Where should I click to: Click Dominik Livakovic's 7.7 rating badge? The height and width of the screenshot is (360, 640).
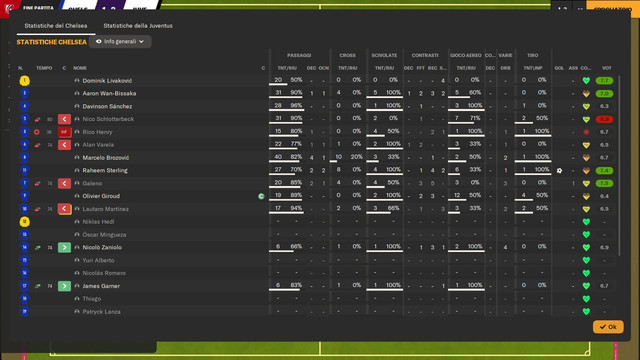pos(604,81)
